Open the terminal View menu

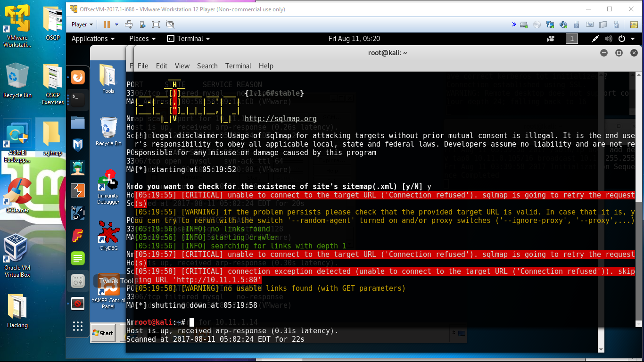(x=182, y=66)
